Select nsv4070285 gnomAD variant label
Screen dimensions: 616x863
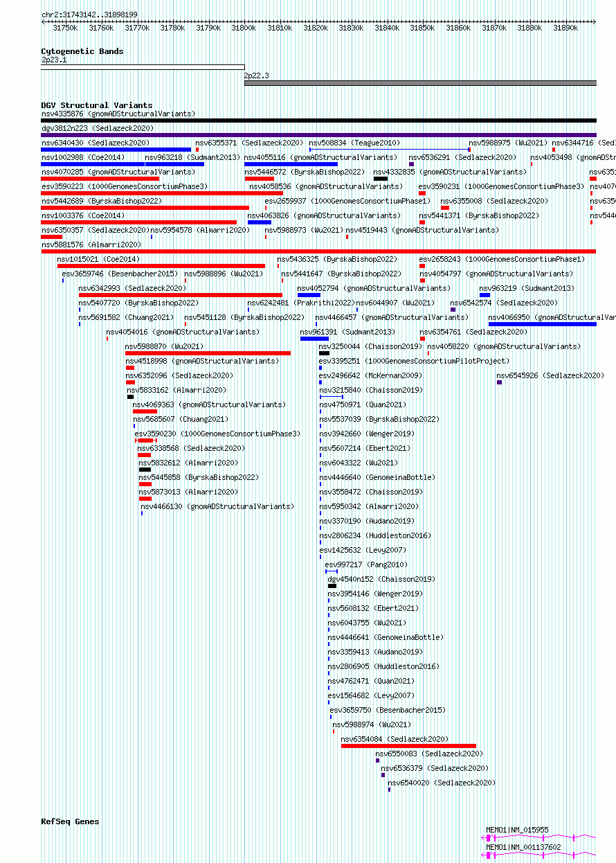tap(118, 172)
